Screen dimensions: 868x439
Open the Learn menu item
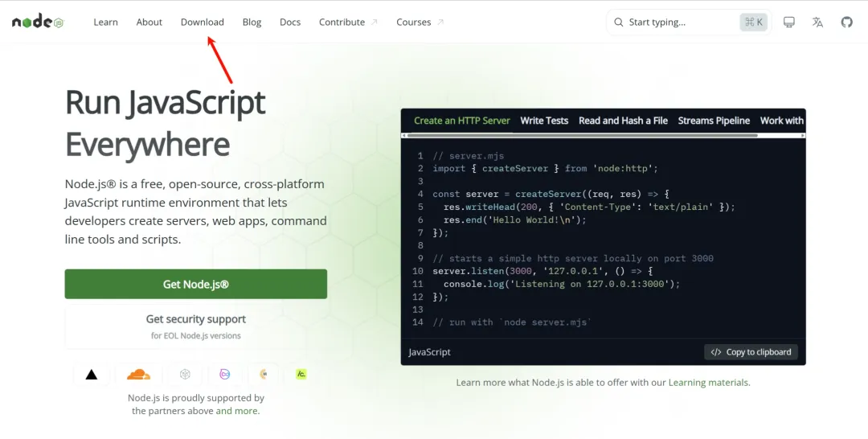click(x=106, y=23)
